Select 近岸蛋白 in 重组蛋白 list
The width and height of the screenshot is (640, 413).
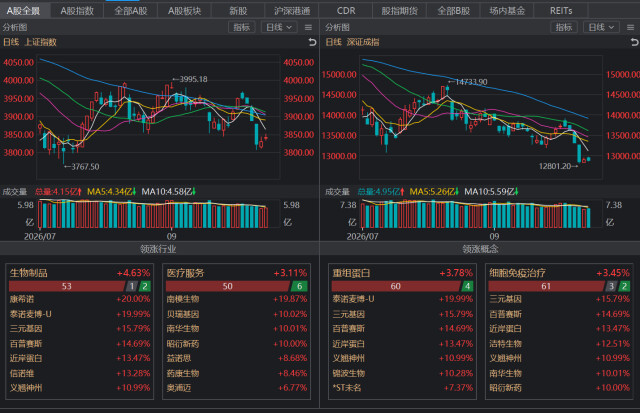[x=402, y=343]
